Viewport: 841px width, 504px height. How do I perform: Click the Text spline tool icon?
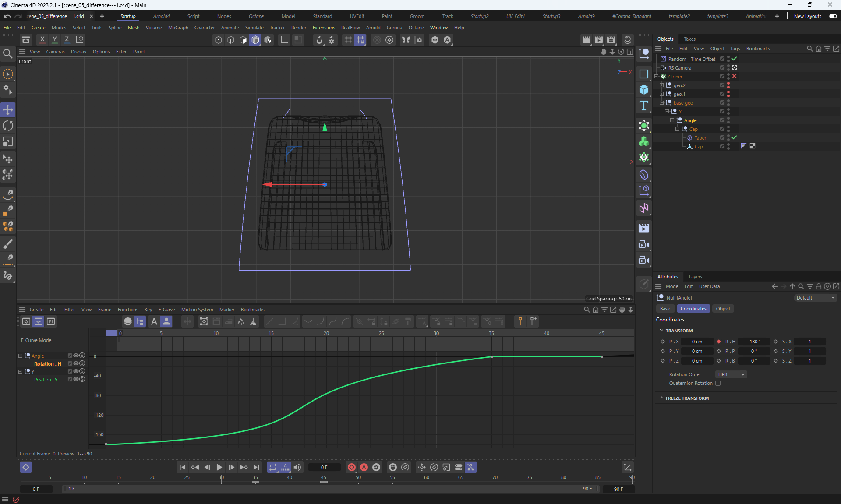pyautogui.click(x=643, y=106)
